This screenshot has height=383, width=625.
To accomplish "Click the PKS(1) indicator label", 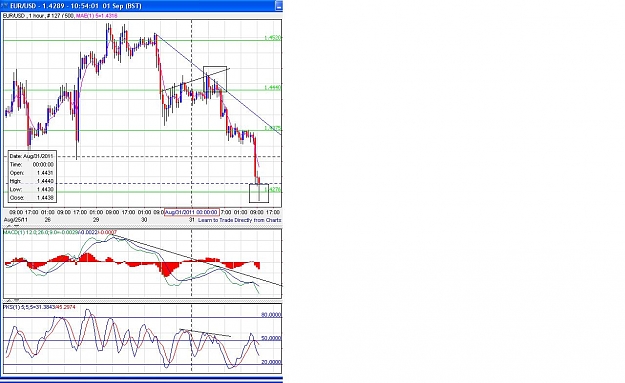I will point(39,307).
